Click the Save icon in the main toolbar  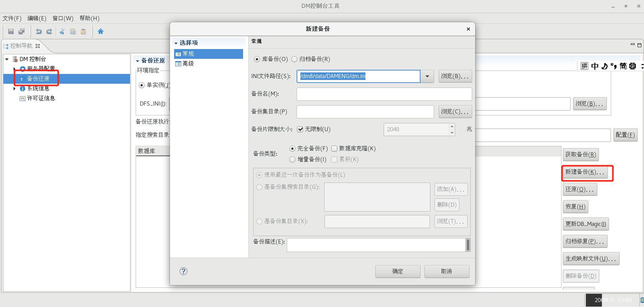[x=11, y=31]
